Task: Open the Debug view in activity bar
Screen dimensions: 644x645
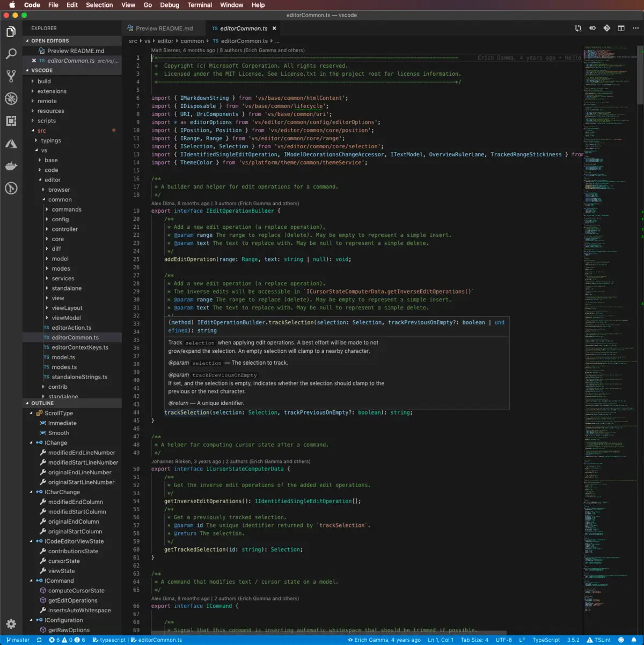Action: pos(11,98)
